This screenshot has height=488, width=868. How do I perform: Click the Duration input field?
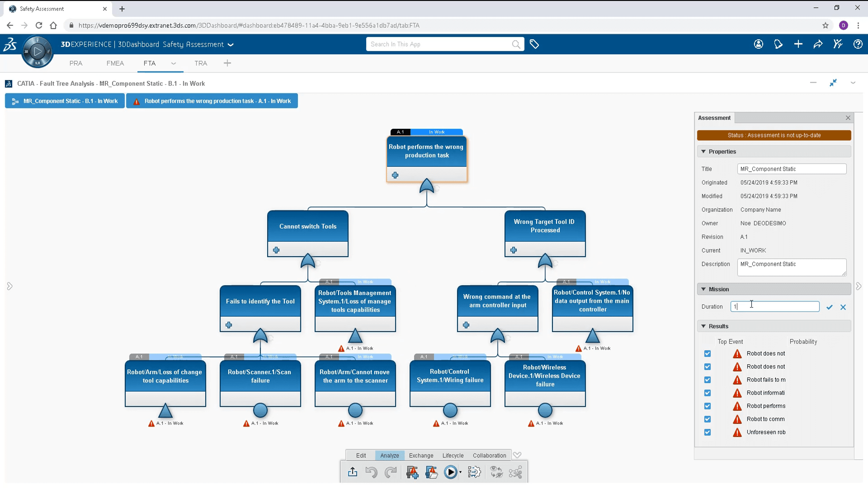pyautogui.click(x=774, y=306)
